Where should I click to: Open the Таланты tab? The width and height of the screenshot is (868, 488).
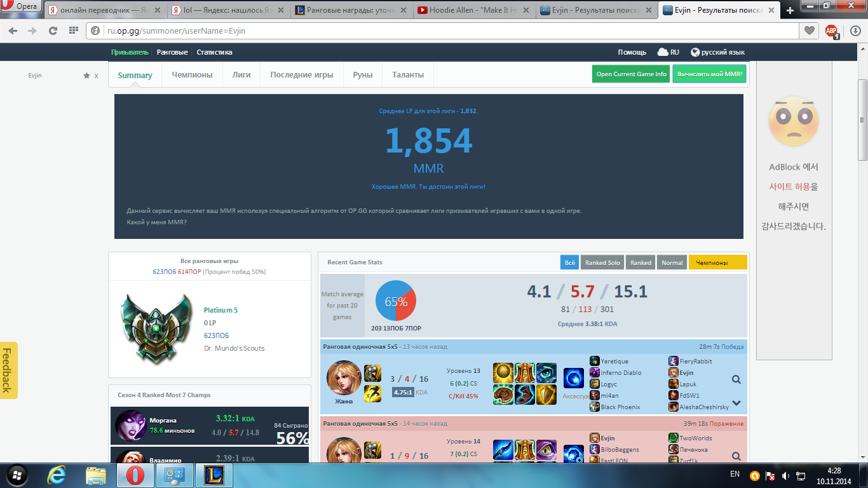click(x=408, y=75)
